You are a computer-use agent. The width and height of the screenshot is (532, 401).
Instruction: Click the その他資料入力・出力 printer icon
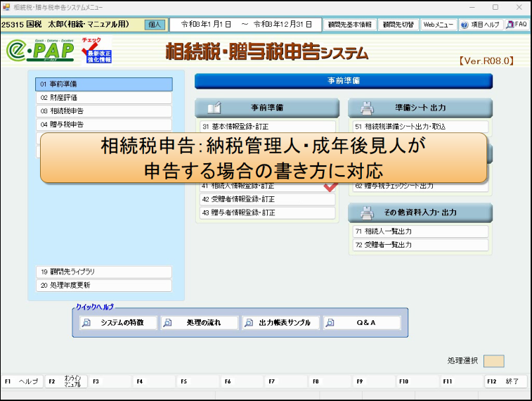(x=367, y=213)
